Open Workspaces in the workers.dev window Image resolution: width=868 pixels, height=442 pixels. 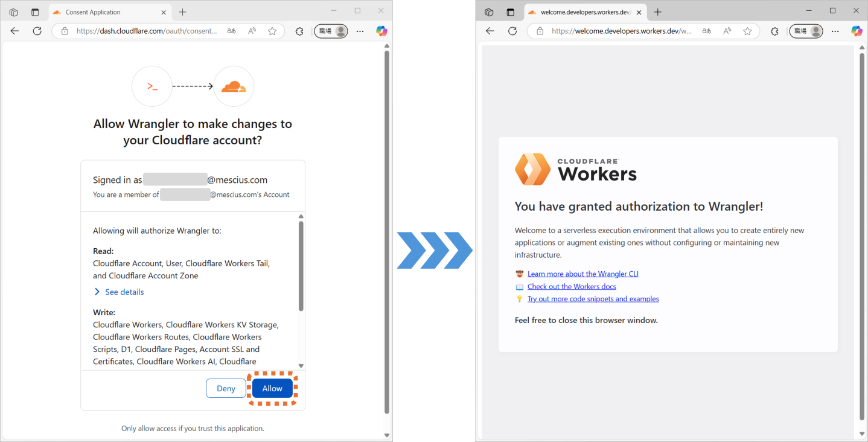489,12
